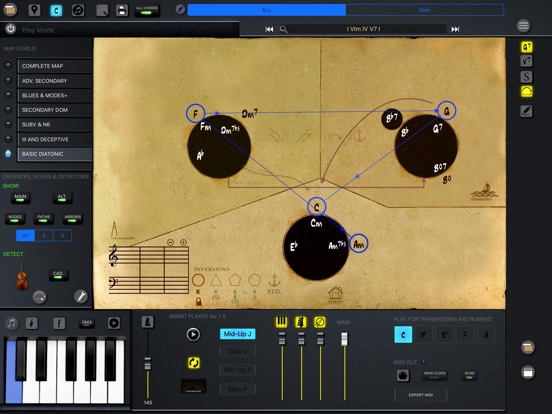Click the violin detect instrument icon
Image resolution: width=552 pixels, height=414 pixels.
(22, 276)
